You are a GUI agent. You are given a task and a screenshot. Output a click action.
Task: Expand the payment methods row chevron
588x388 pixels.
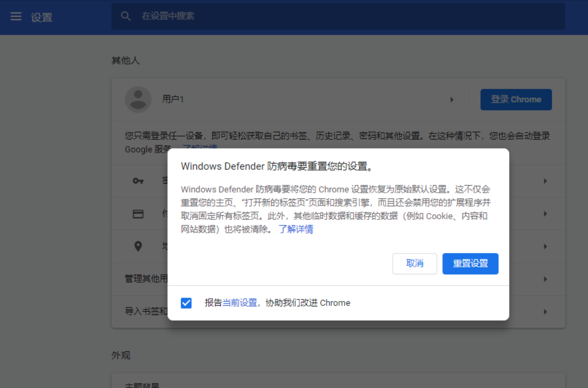[x=545, y=214]
